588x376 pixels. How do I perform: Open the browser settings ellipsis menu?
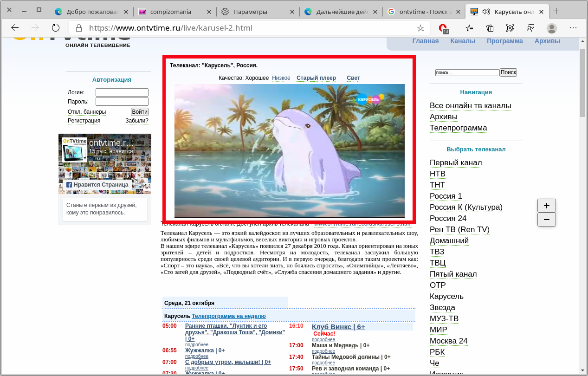point(573,28)
